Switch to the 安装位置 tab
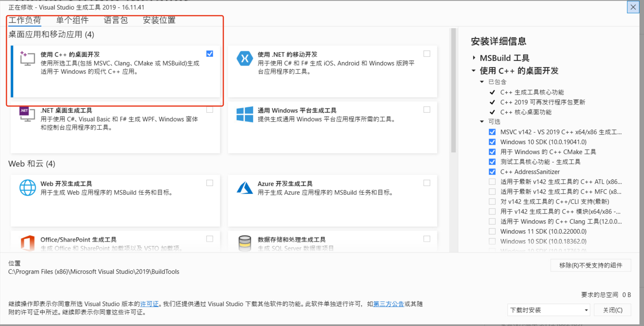 click(x=159, y=20)
